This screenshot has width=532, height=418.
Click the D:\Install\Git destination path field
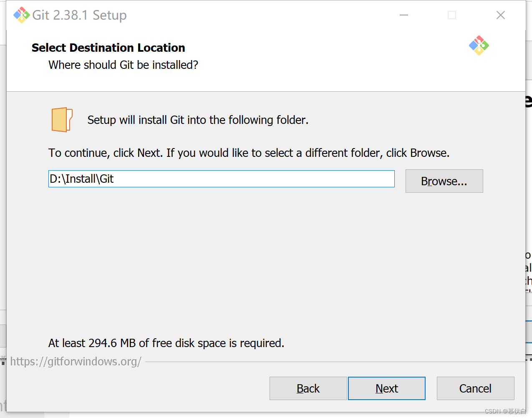221,179
